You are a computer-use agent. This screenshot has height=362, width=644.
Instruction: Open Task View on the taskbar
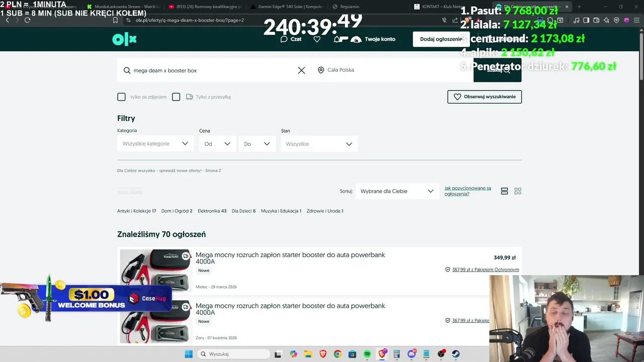pos(278,354)
